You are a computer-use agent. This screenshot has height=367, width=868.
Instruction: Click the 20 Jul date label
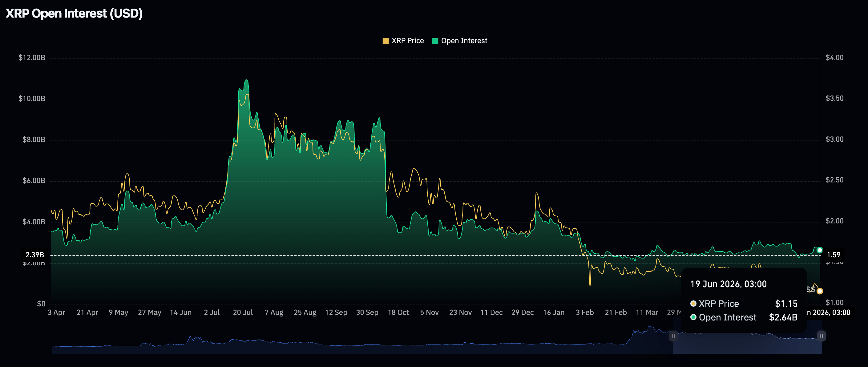(243, 313)
